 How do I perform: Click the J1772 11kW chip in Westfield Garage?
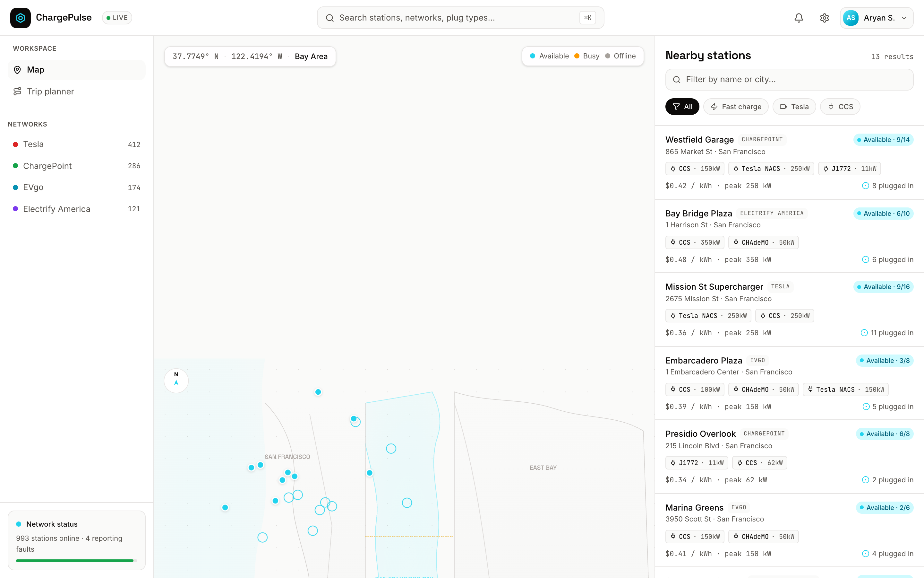849,169
